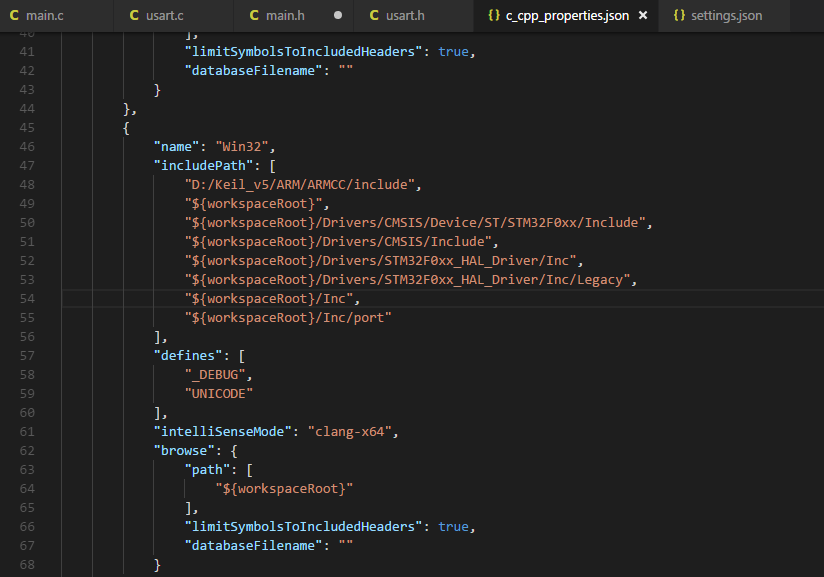This screenshot has width=824, height=577.
Task: Click the "${workspaceRoot}" string on line 64
Action: click(284, 489)
